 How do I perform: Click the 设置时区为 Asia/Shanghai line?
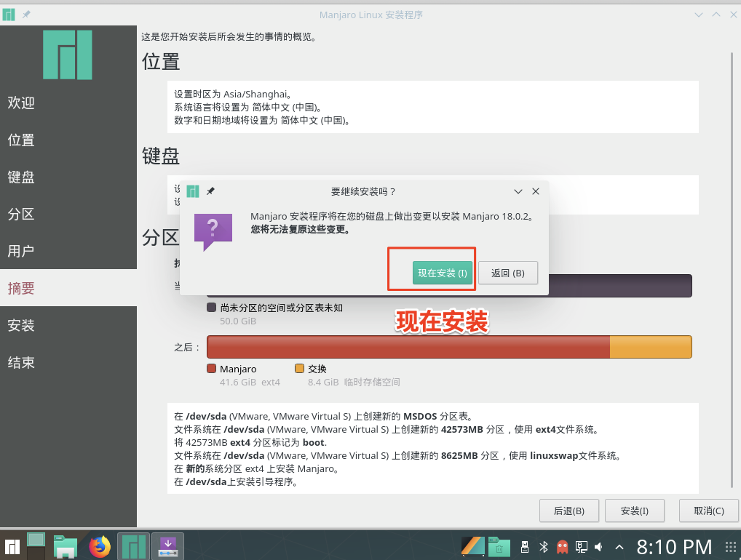[232, 94]
